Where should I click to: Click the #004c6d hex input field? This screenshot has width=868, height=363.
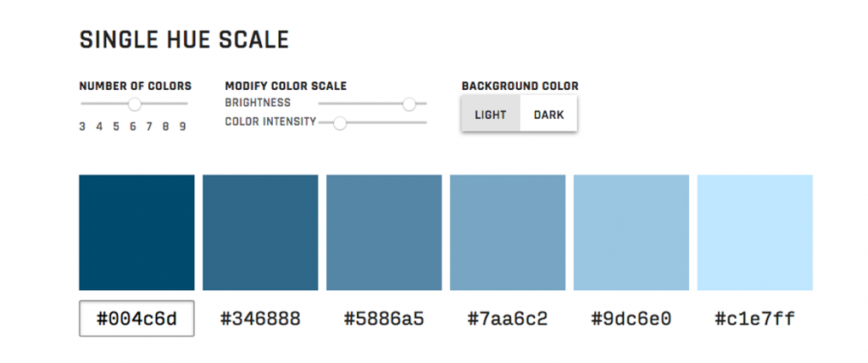click(136, 319)
